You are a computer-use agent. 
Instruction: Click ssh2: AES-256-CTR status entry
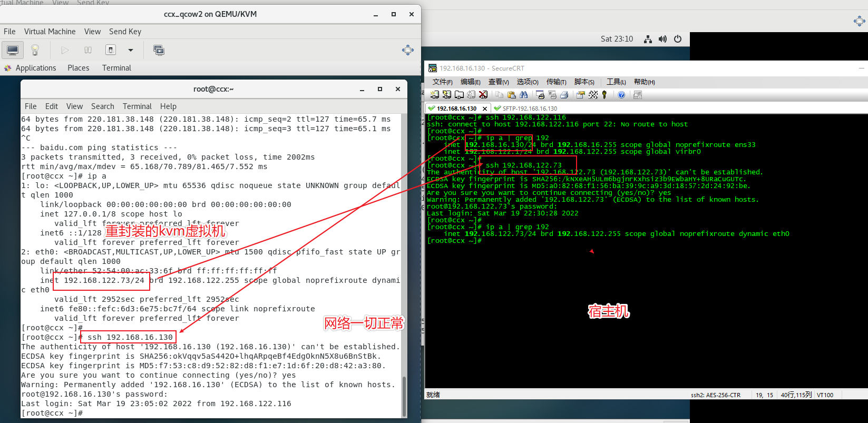point(716,395)
